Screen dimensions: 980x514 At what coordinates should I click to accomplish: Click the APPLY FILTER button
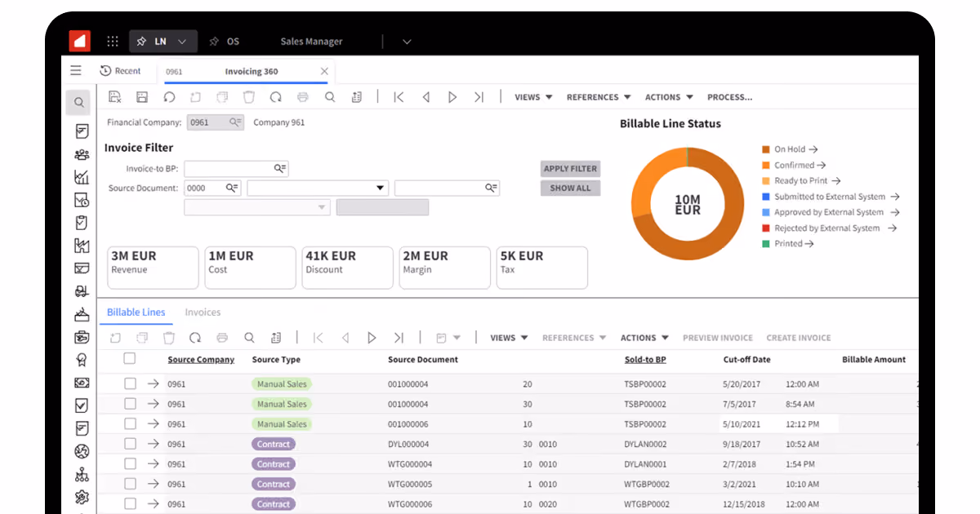point(570,169)
